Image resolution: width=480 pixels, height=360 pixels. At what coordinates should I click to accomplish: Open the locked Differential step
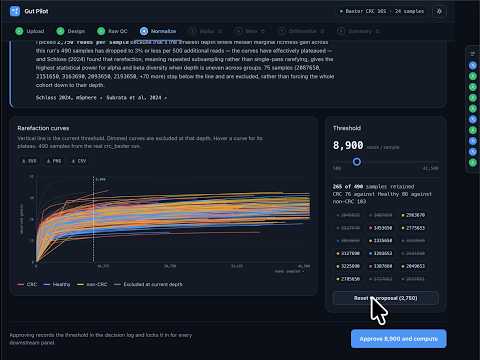(x=302, y=31)
